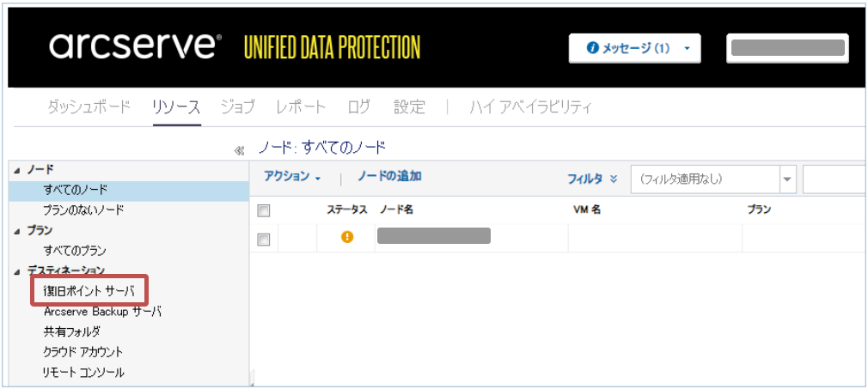Click the search input field beside filter
868x389 pixels.
834,179
